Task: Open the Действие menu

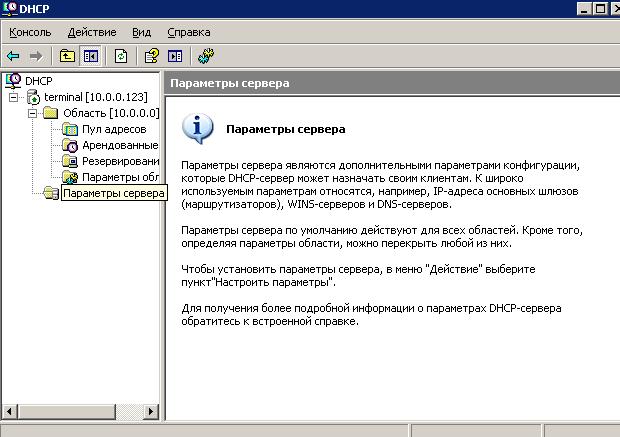Action: pyautogui.click(x=91, y=33)
